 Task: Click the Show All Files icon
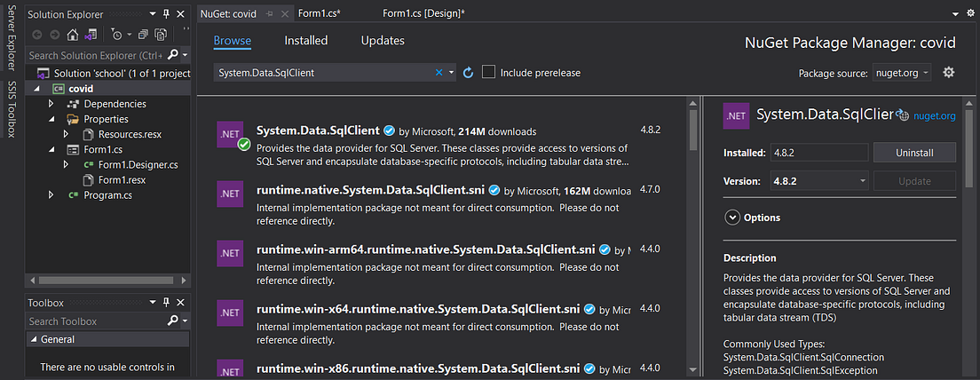(x=161, y=35)
